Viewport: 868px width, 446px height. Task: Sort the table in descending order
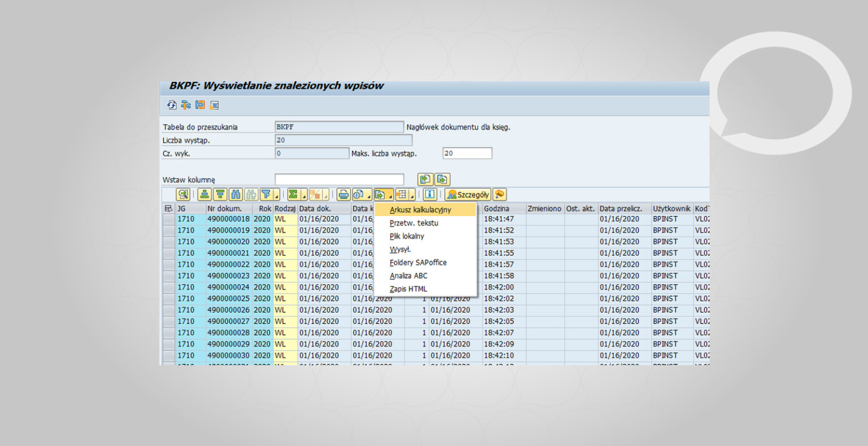[220, 194]
